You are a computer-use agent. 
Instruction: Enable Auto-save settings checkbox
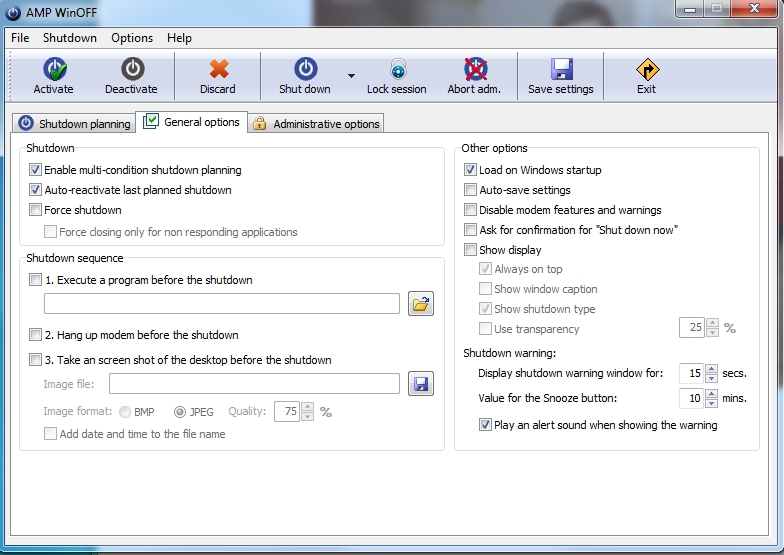[x=470, y=190]
